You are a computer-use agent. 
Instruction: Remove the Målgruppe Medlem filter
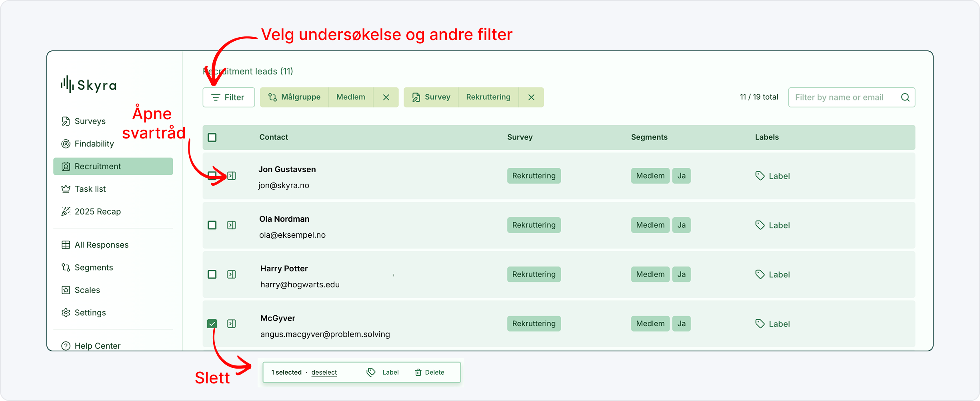(386, 97)
